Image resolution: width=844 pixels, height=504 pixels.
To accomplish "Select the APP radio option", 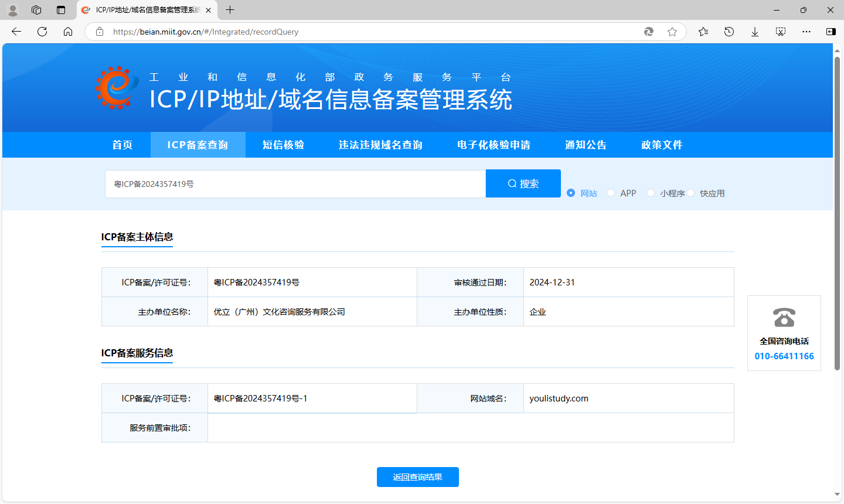I will tap(611, 193).
